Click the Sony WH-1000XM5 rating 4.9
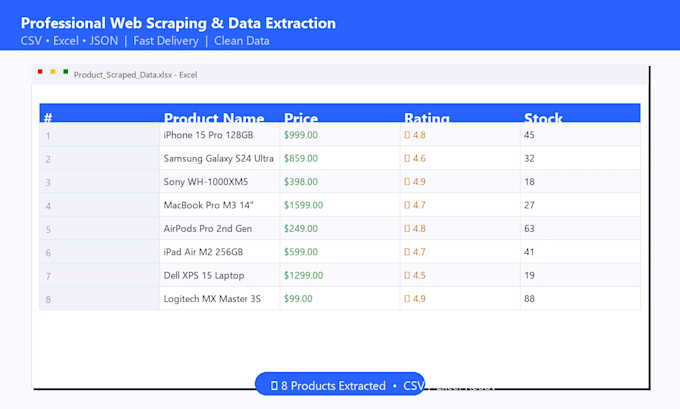680x409 pixels. 415,182
